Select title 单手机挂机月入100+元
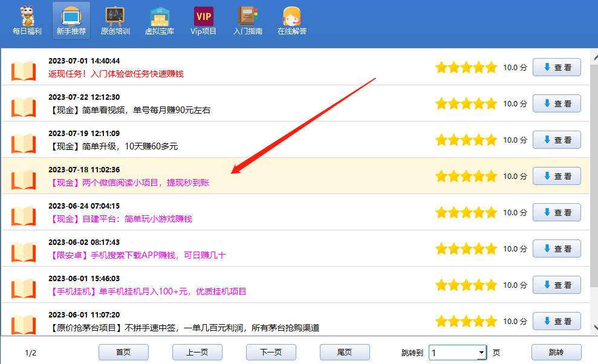 pos(147,291)
